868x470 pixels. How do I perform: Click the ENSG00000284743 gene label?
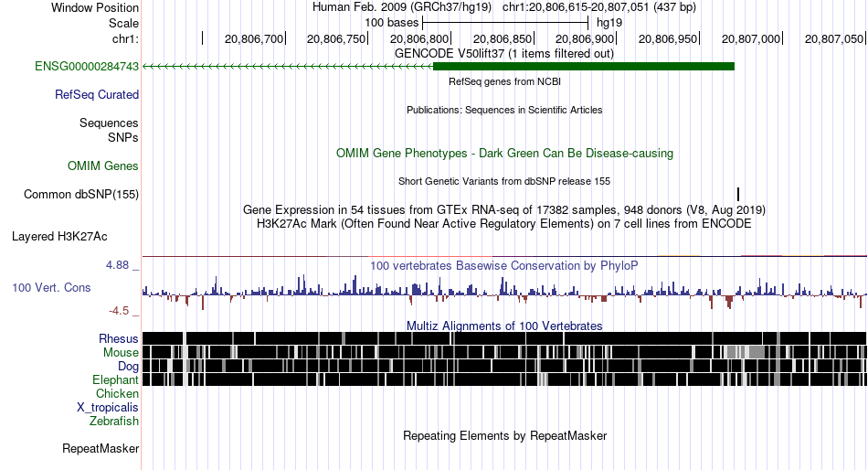(87, 67)
